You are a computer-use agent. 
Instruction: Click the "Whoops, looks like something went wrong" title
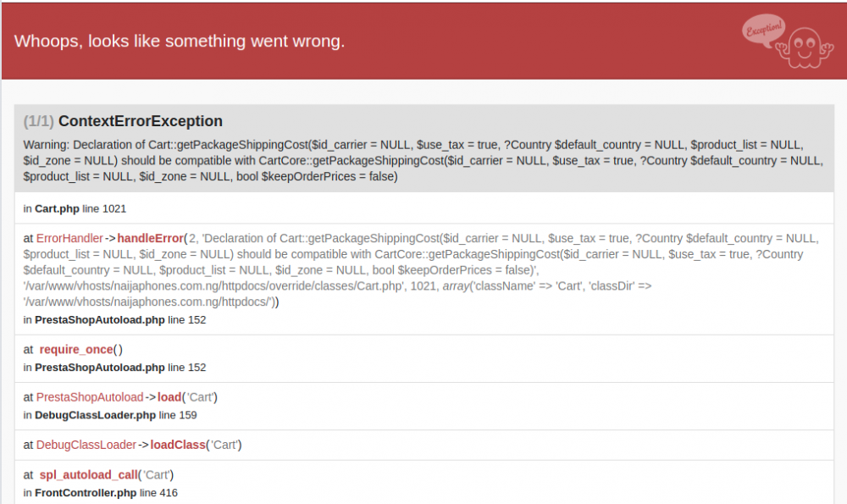pyautogui.click(x=180, y=41)
